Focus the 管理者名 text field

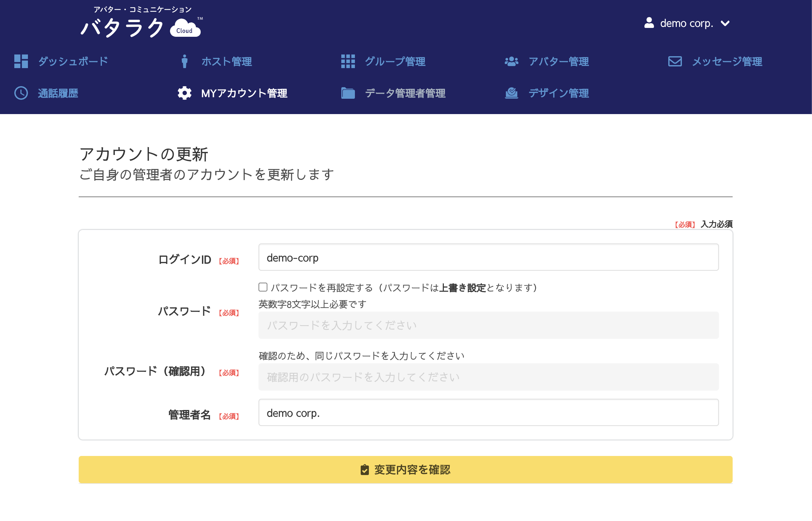pos(488,413)
